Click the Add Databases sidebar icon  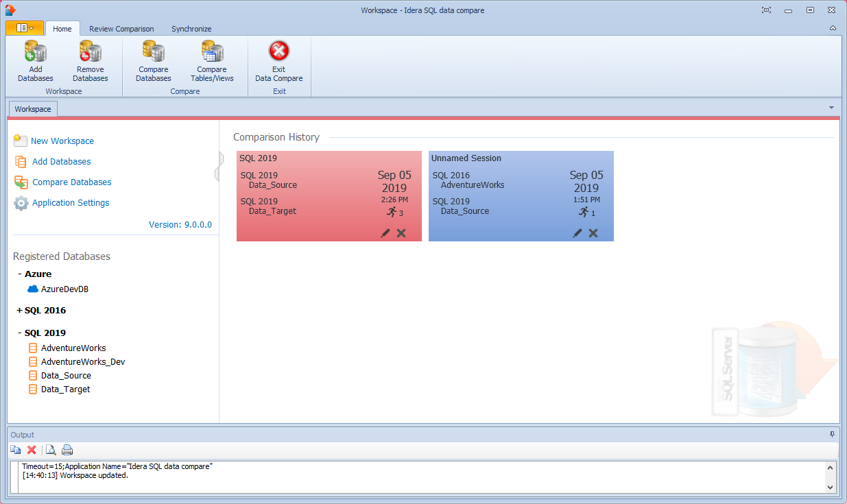[21, 162]
